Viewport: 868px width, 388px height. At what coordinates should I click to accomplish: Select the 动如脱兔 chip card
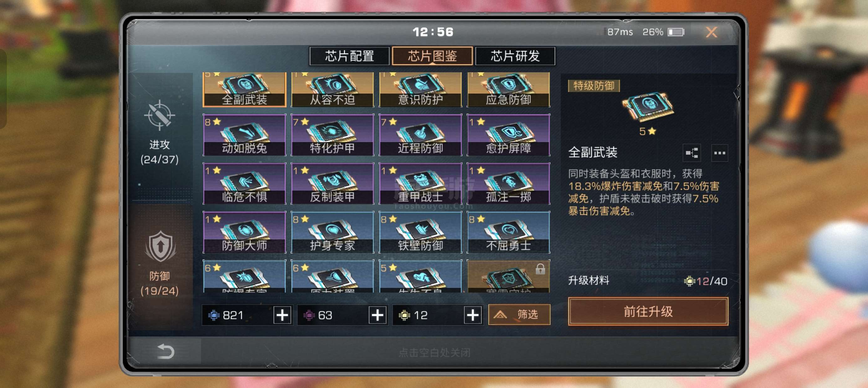point(244,135)
